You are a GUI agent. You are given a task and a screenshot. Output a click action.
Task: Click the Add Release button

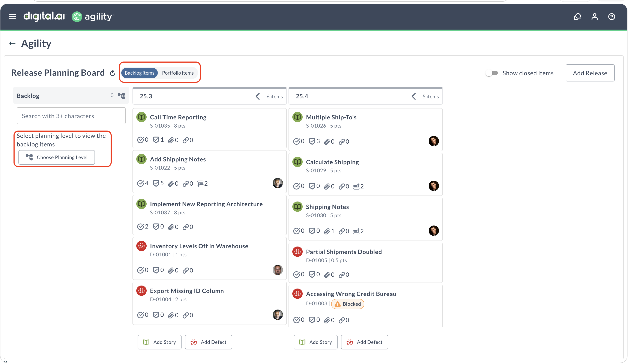[x=590, y=73]
